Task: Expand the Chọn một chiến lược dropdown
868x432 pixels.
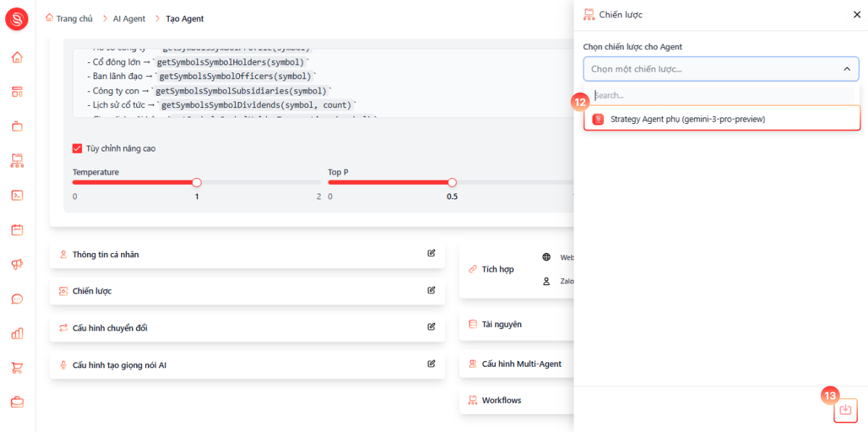Action: coord(721,69)
